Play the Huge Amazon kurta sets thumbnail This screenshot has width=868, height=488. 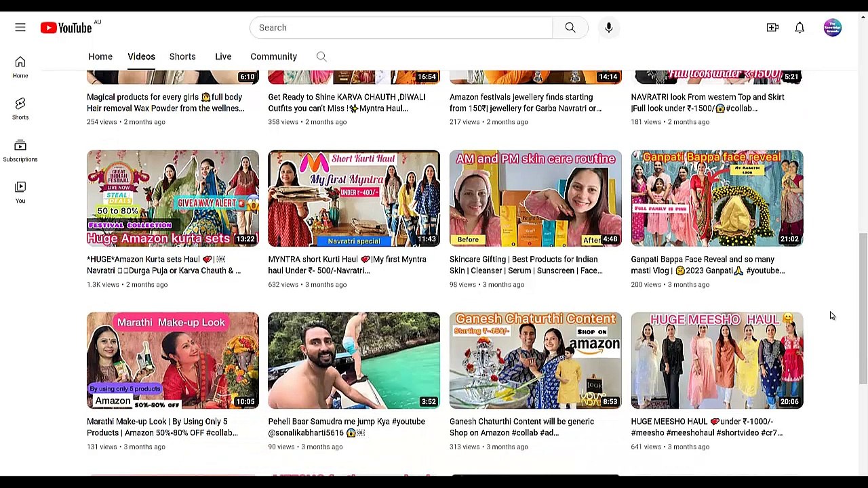click(x=173, y=198)
